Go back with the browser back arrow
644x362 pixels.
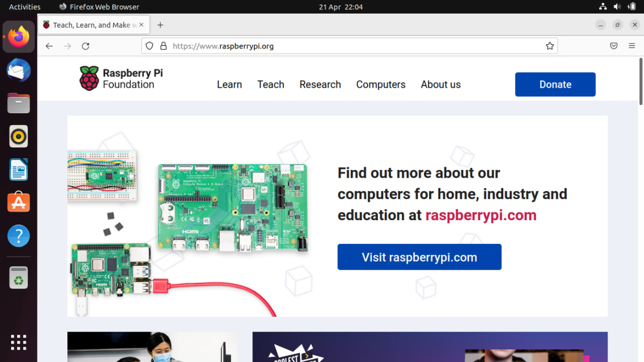point(49,46)
